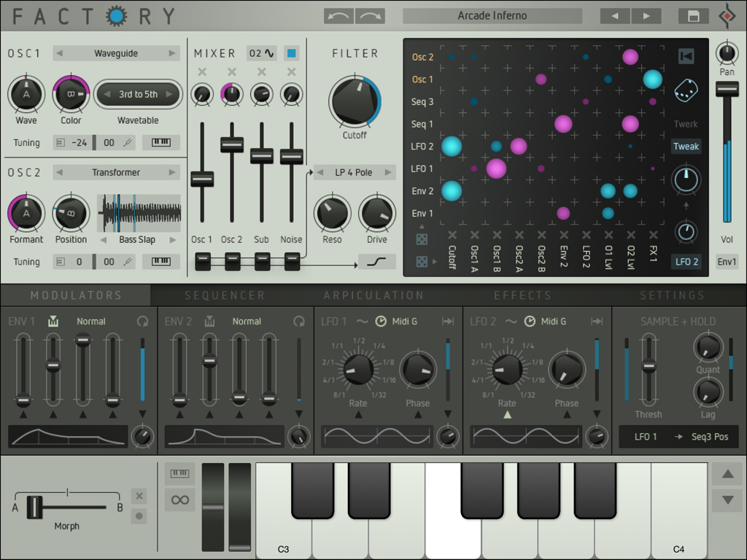The image size is (747, 560).
Task: Open the Arpiculation tab
Action: (x=373, y=295)
